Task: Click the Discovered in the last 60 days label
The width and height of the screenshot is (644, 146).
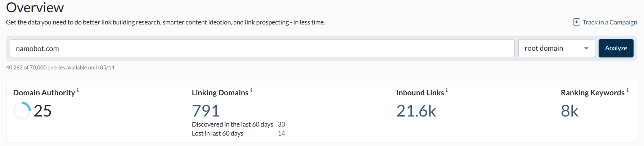Action: tap(233, 124)
